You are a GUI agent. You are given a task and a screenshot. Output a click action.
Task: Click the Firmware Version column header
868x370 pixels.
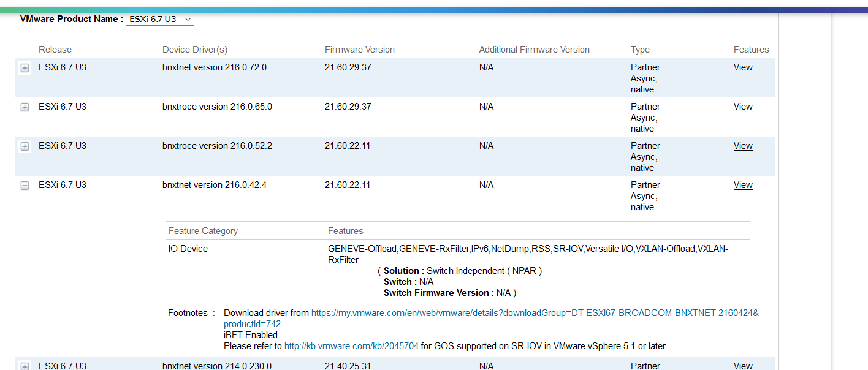[360, 50]
